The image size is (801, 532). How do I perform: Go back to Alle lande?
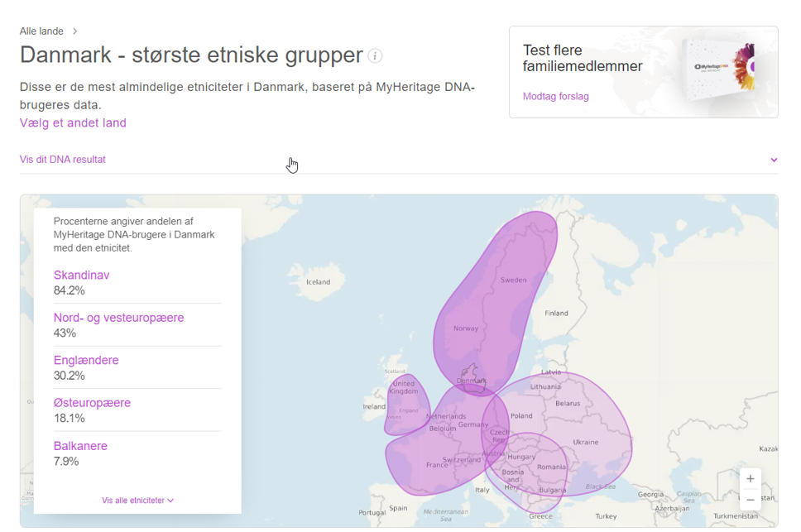41,31
